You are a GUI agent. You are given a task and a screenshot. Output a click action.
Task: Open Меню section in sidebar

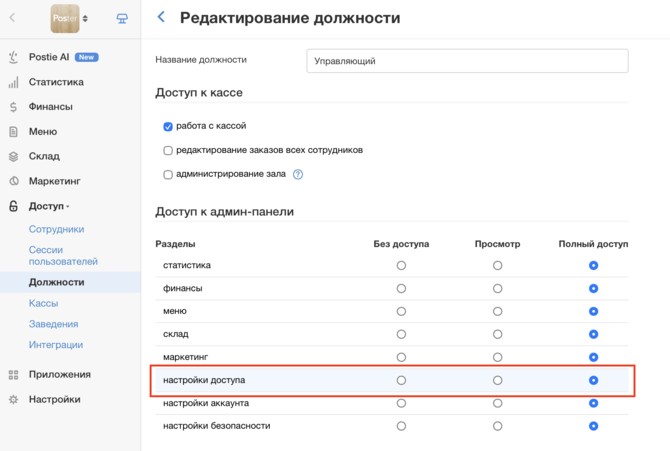[x=43, y=132]
